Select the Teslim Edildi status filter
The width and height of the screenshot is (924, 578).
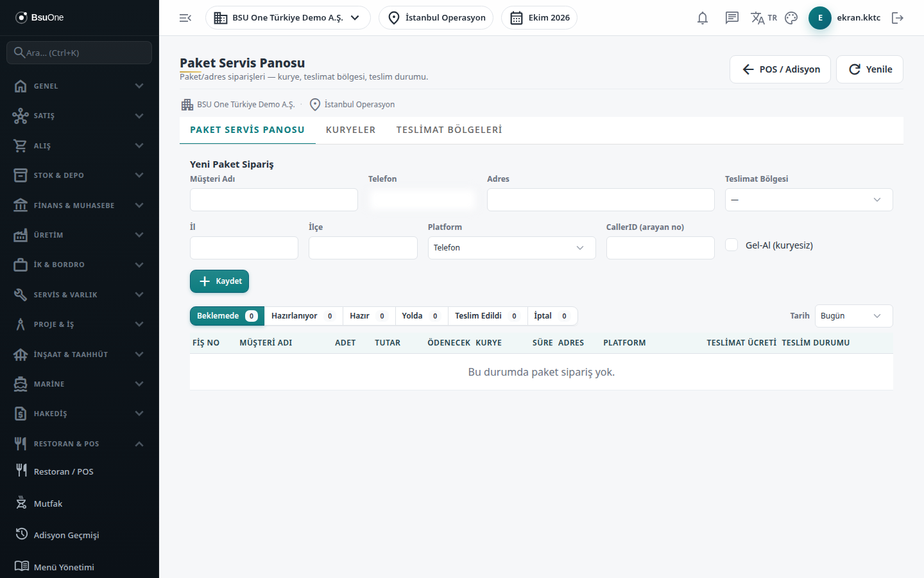tap(486, 316)
